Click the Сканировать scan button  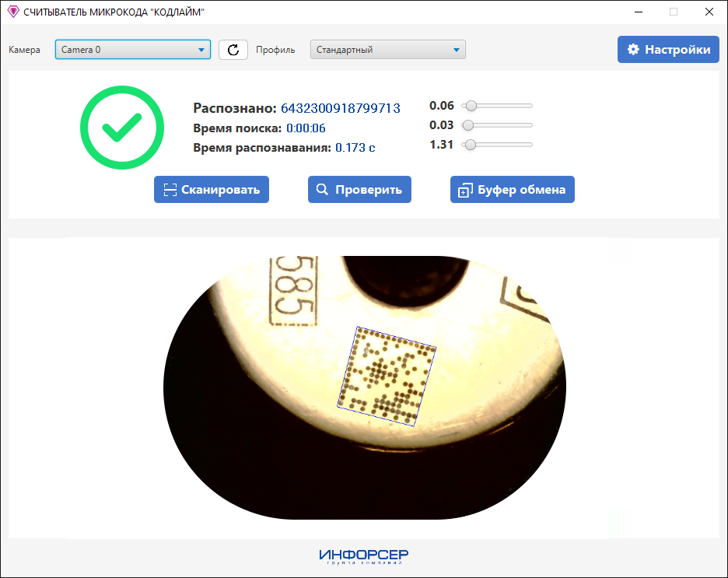pyautogui.click(x=212, y=189)
